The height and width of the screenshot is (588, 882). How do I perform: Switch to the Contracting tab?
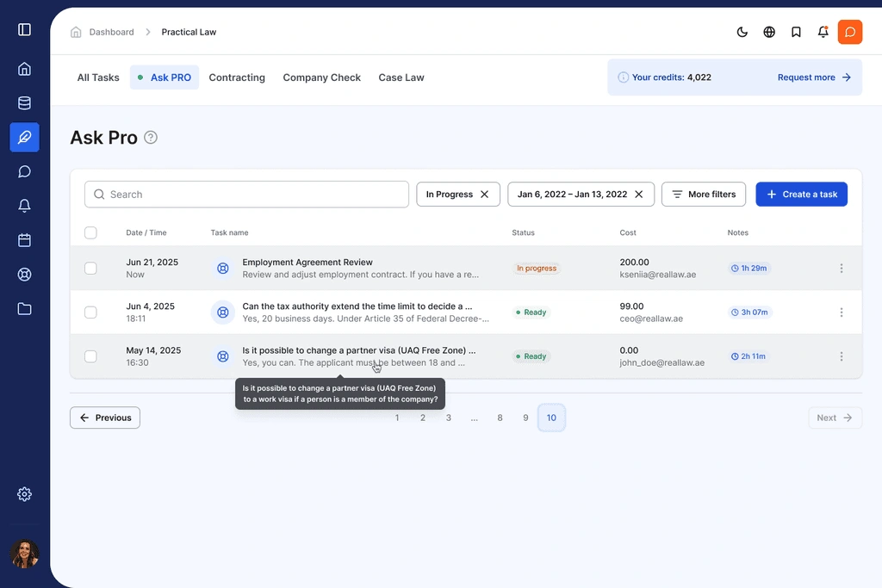pyautogui.click(x=237, y=77)
